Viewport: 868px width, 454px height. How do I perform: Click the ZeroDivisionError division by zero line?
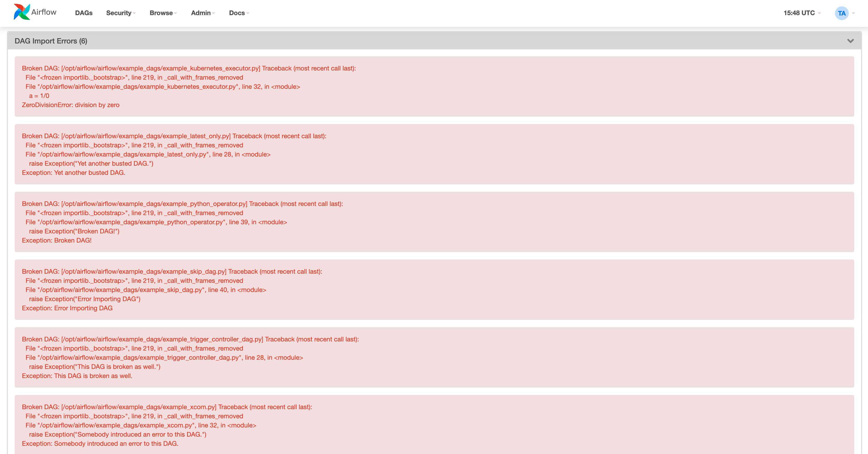click(x=71, y=105)
